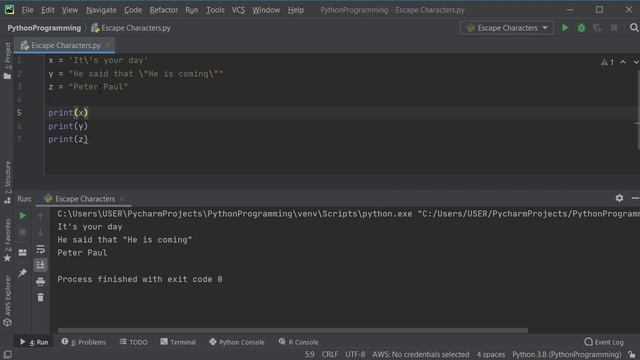
Task: Hide the Run tool window
Action: tap(635, 198)
